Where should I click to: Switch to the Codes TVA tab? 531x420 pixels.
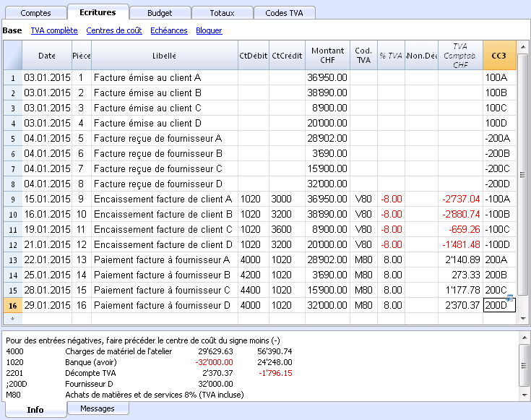click(x=284, y=13)
